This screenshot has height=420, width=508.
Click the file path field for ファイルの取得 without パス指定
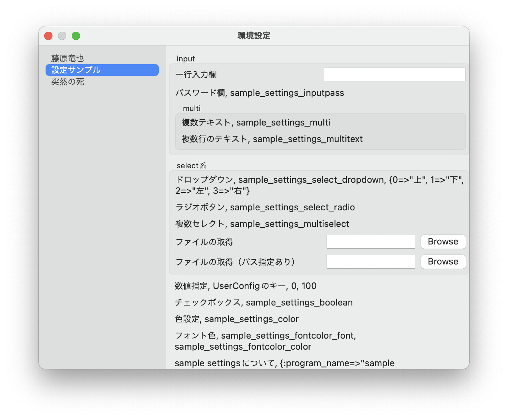[370, 242]
